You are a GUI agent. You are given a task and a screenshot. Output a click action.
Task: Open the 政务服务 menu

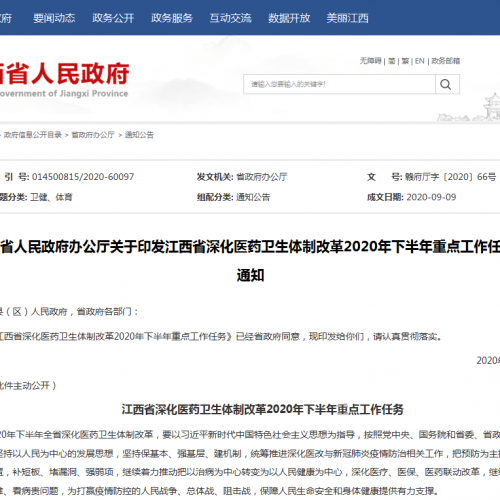pyautogui.click(x=172, y=18)
